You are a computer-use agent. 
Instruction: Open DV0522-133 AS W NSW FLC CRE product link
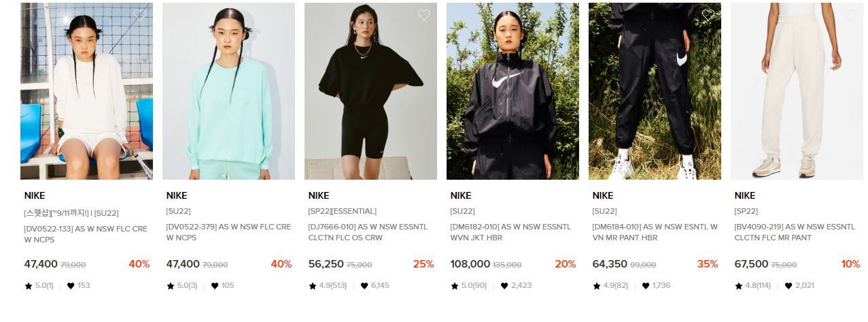(x=86, y=233)
